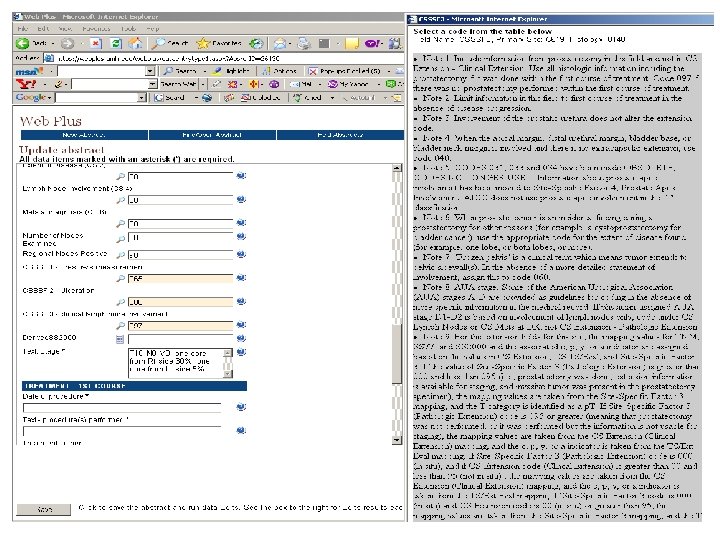Image resolution: width=720 pixels, height=540 pixels.
Task: Select the Find/Open Abstract tab
Action: tap(212, 135)
